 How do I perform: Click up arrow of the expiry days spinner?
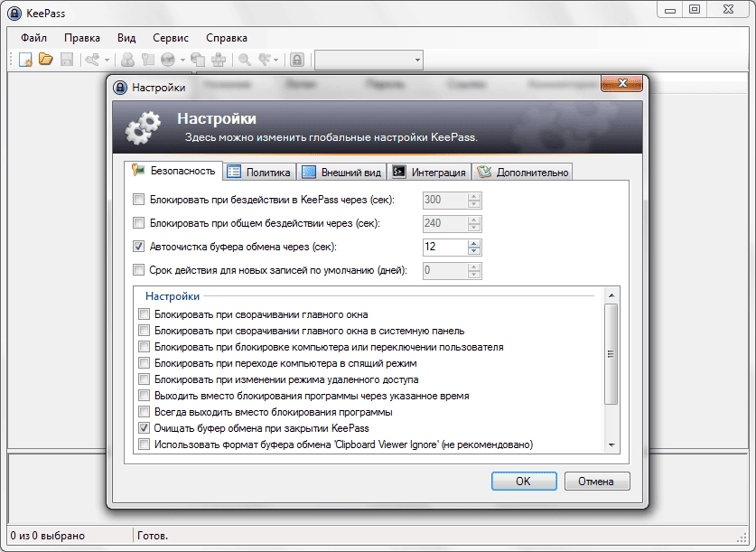[x=474, y=267]
